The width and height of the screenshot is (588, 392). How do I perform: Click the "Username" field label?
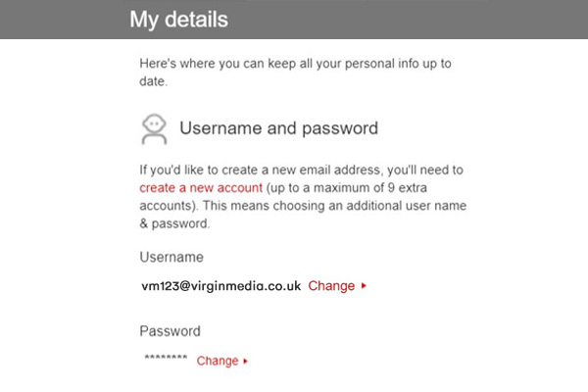[171, 258]
